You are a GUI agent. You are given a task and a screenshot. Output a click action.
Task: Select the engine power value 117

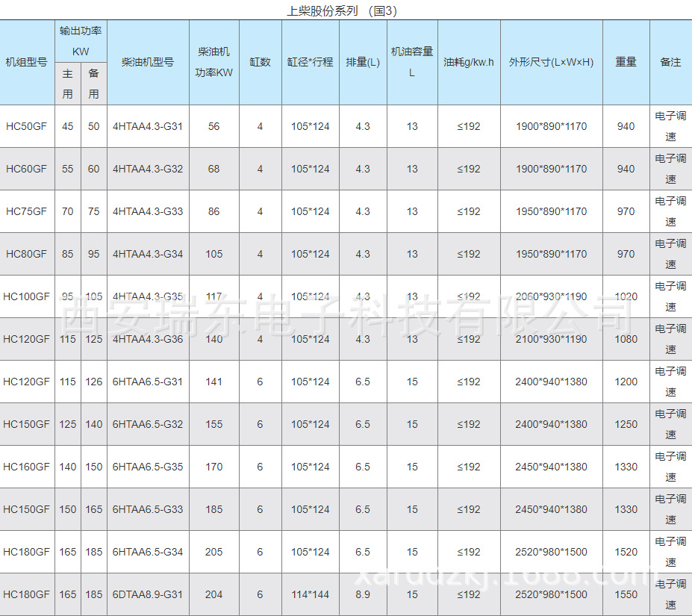click(x=214, y=296)
